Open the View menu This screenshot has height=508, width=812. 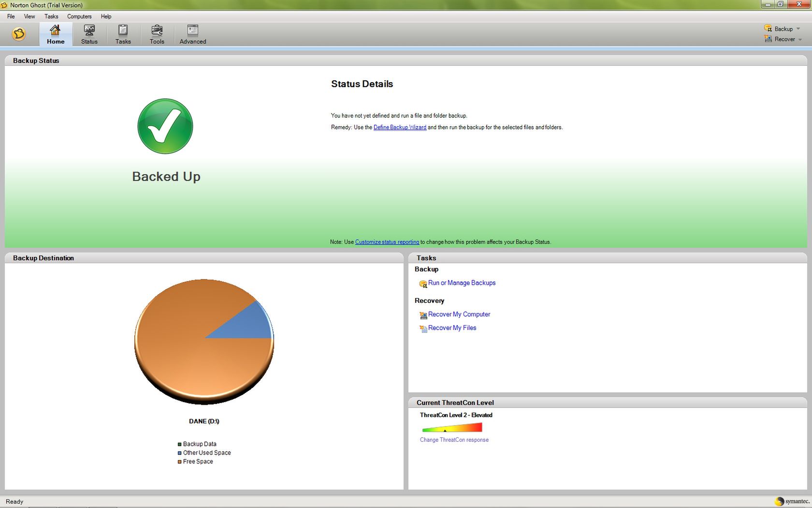29,16
